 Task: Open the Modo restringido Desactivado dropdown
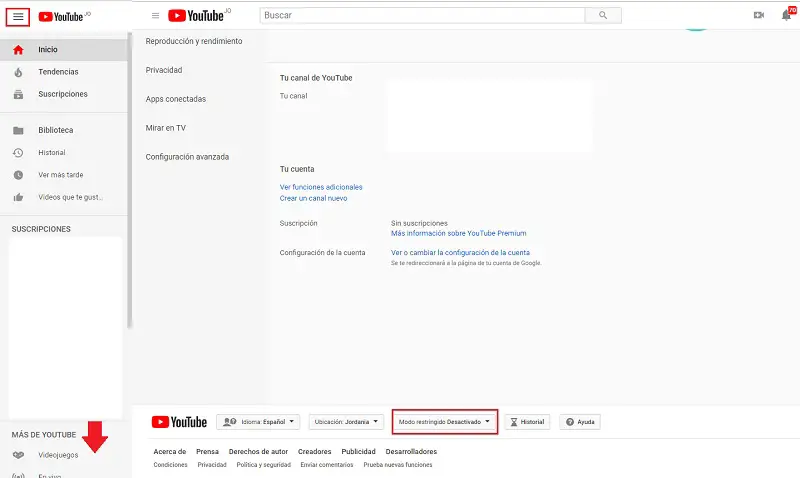(x=444, y=422)
